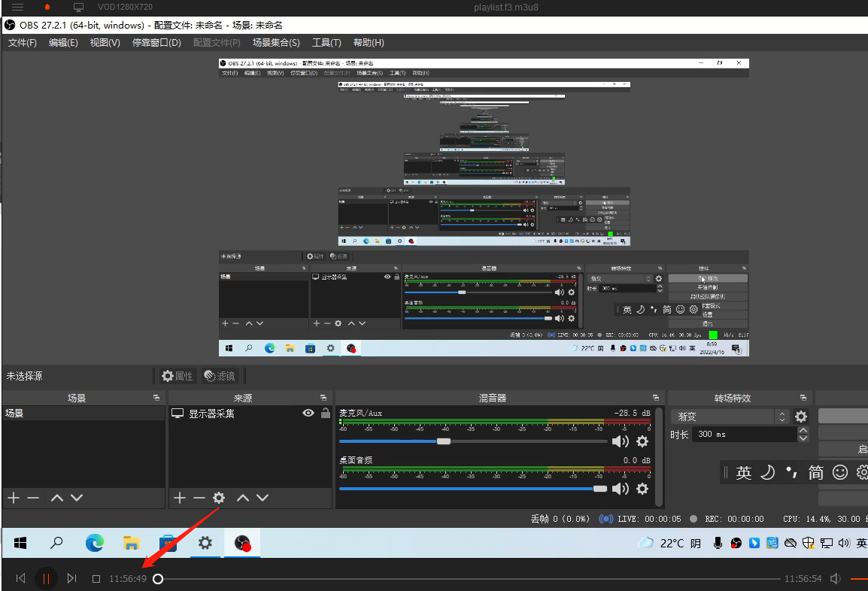Open source properties gear icon

pos(219,498)
